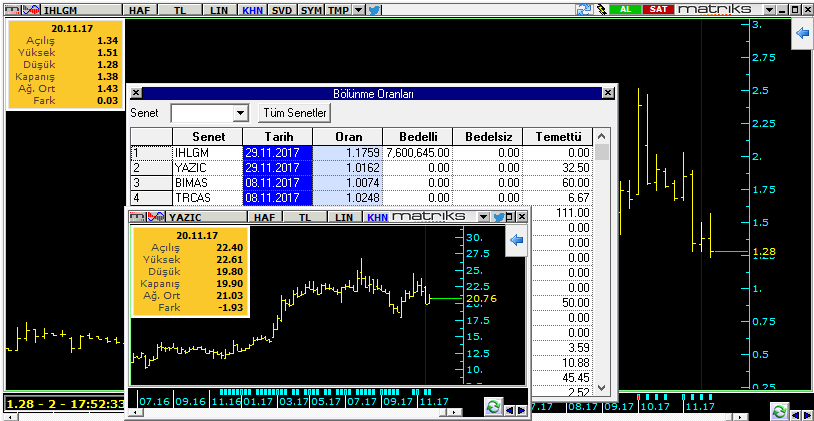Sort table by Bedelsiz column header

point(488,137)
